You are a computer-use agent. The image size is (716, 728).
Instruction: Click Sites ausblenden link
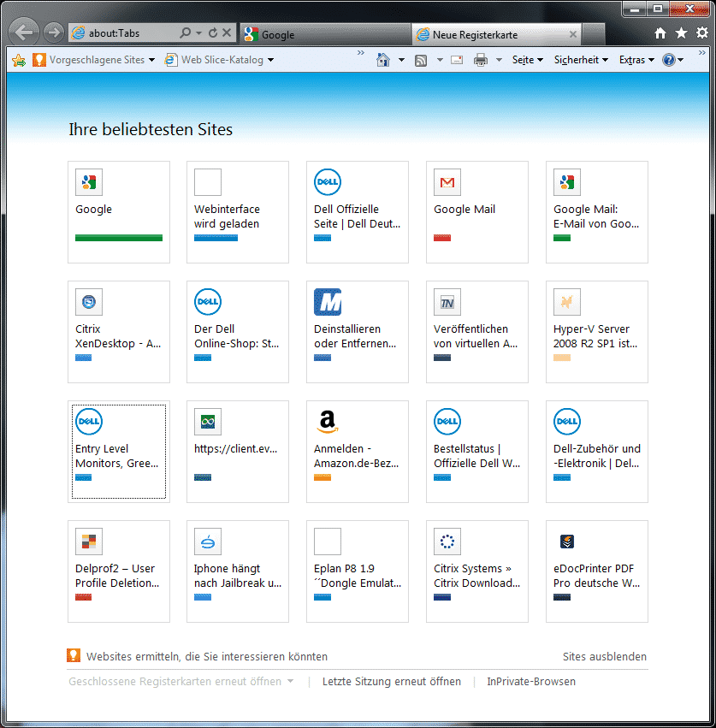605,656
